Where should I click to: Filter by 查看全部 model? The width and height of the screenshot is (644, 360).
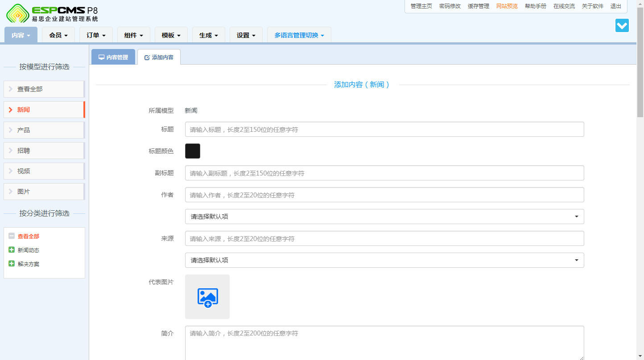click(44, 89)
